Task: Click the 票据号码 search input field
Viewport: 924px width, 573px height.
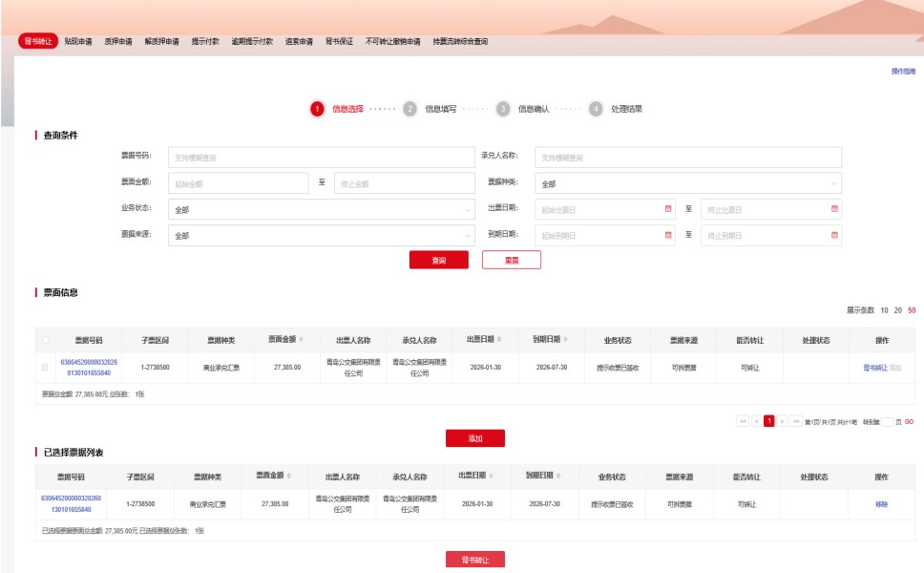Action: 320,158
